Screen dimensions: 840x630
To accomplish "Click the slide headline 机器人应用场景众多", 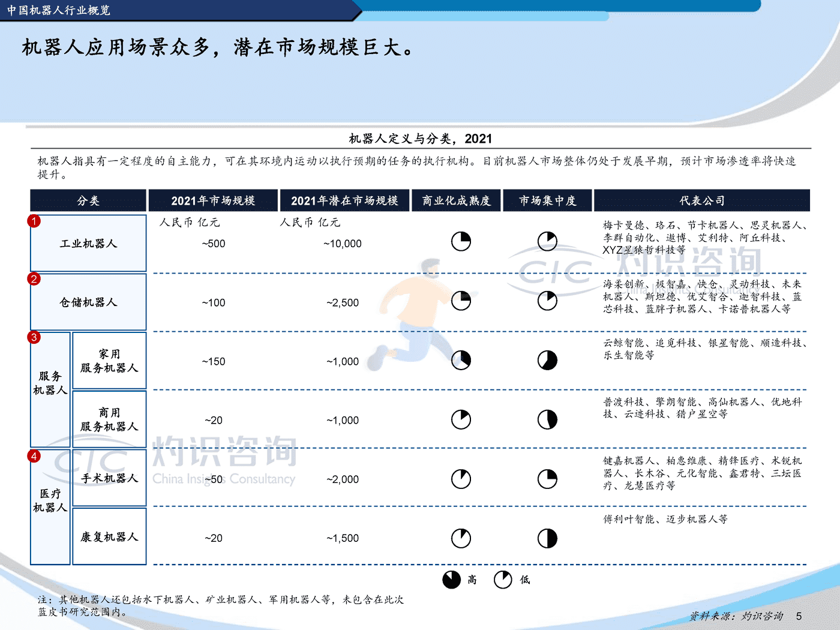I will (218, 47).
